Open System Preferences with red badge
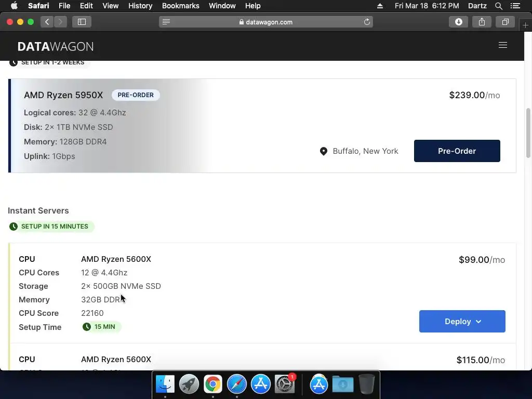 [284, 384]
